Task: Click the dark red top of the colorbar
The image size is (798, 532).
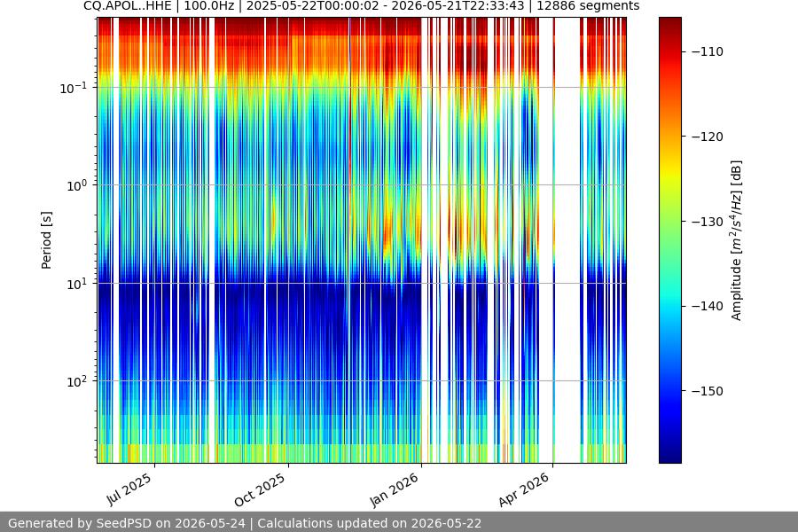Action: [669, 25]
